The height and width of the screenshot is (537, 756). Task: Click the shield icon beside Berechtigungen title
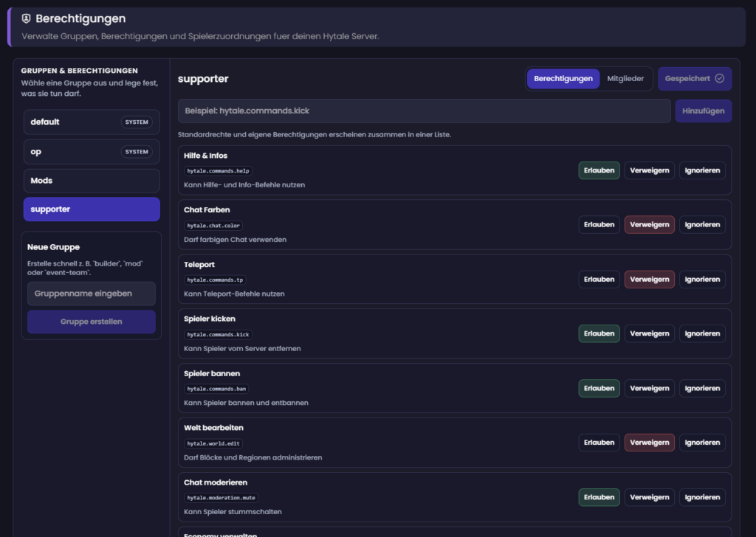pos(27,19)
